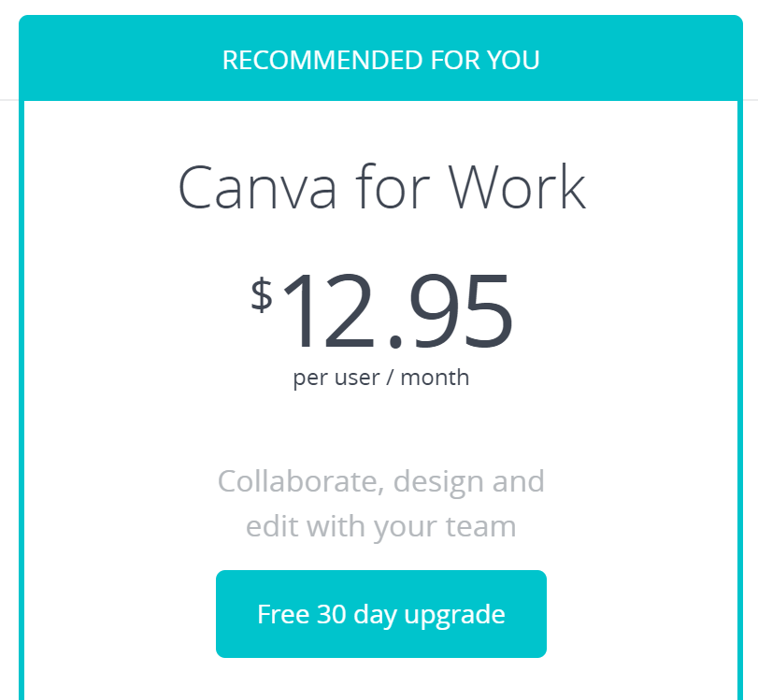The height and width of the screenshot is (700, 758).
Task: Click the word Canva in the heading
Action: tap(257, 188)
